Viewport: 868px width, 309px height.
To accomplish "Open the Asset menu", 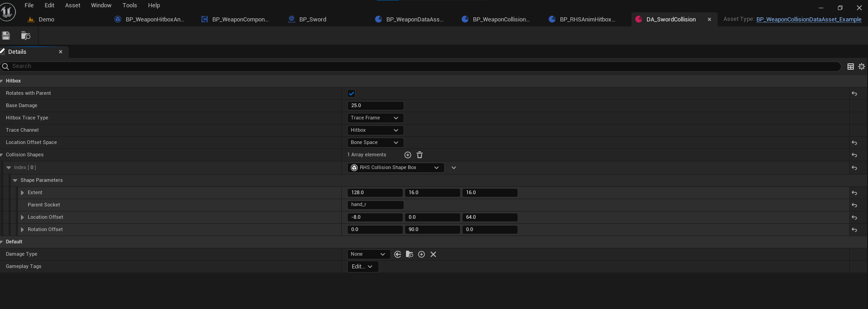I will point(73,5).
